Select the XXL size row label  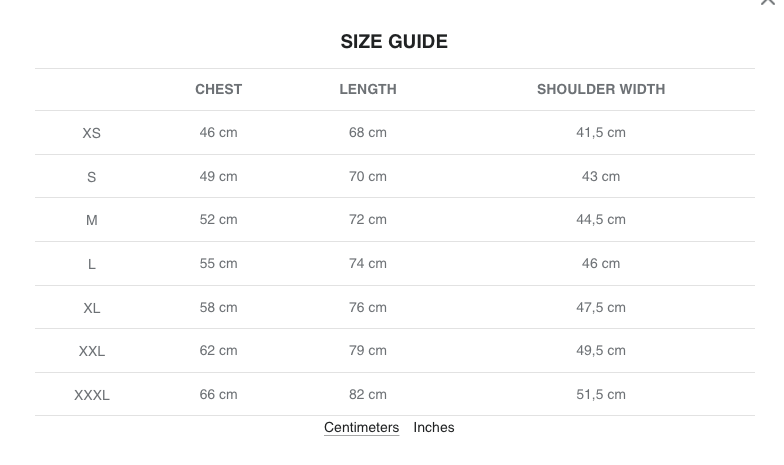[x=92, y=351]
